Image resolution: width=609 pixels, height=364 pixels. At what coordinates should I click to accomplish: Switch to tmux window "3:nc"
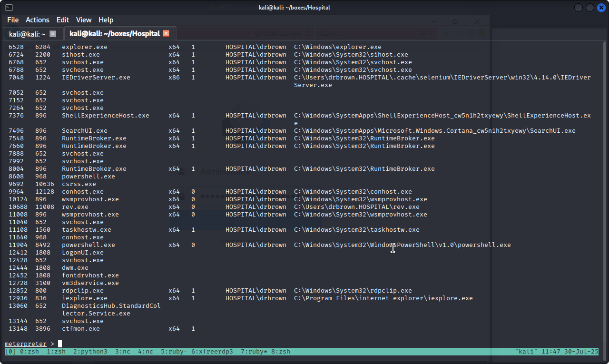[x=123, y=352]
